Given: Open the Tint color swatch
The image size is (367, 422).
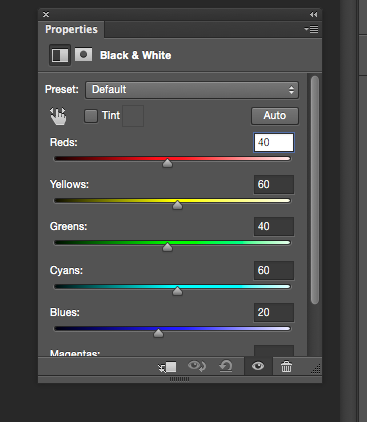Looking at the screenshot, I should 133,116.
